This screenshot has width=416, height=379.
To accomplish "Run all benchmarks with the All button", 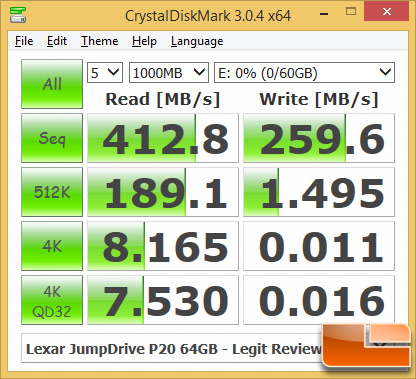I will (52, 84).
